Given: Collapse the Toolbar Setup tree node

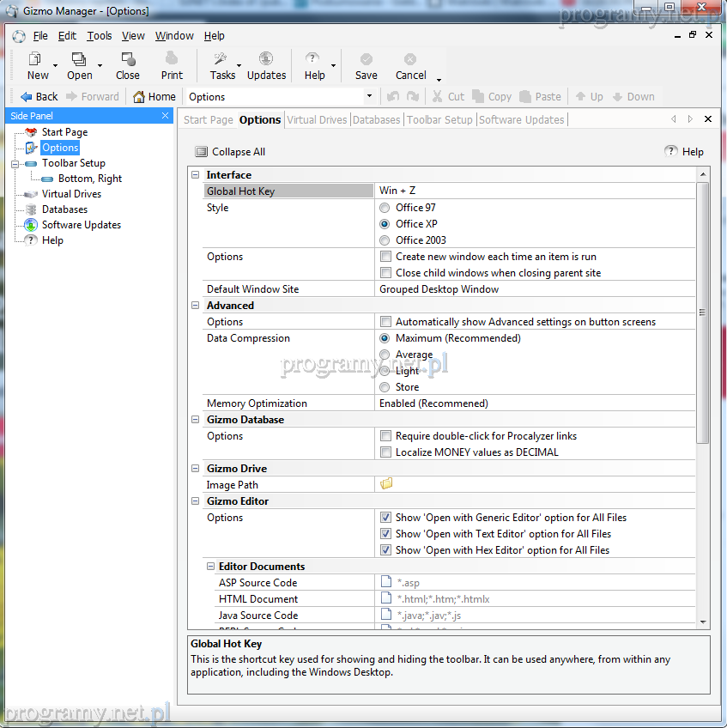Looking at the screenshot, I should pyautogui.click(x=15, y=163).
